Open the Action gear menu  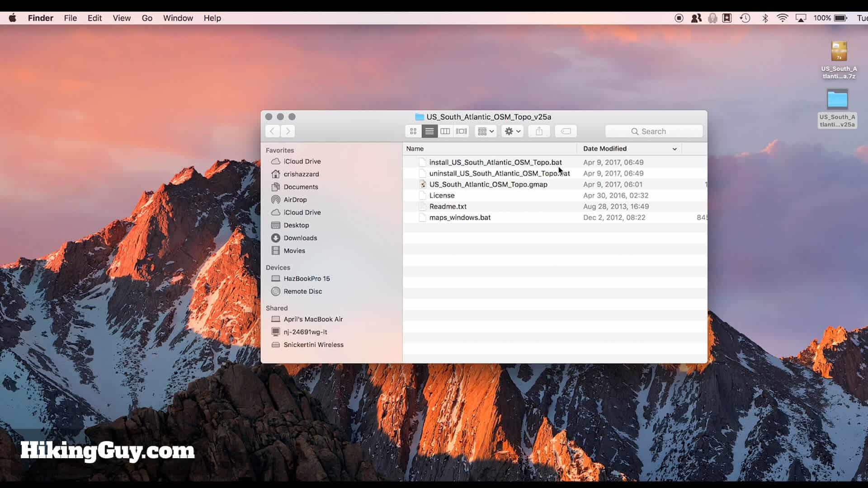(512, 131)
